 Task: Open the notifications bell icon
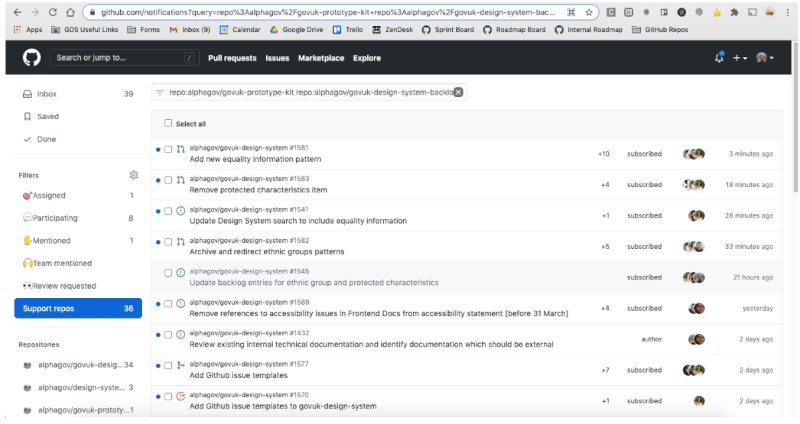pos(719,58)
